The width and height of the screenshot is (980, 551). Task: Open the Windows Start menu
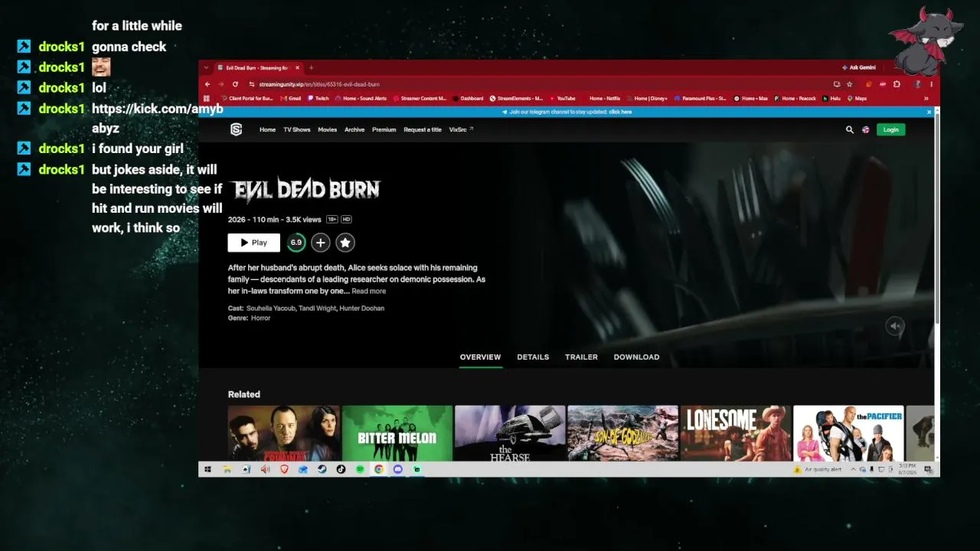(207, 469)
